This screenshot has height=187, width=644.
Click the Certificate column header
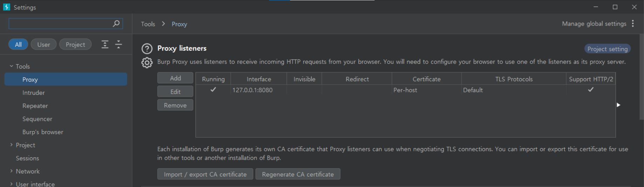[x=426, y=79]
